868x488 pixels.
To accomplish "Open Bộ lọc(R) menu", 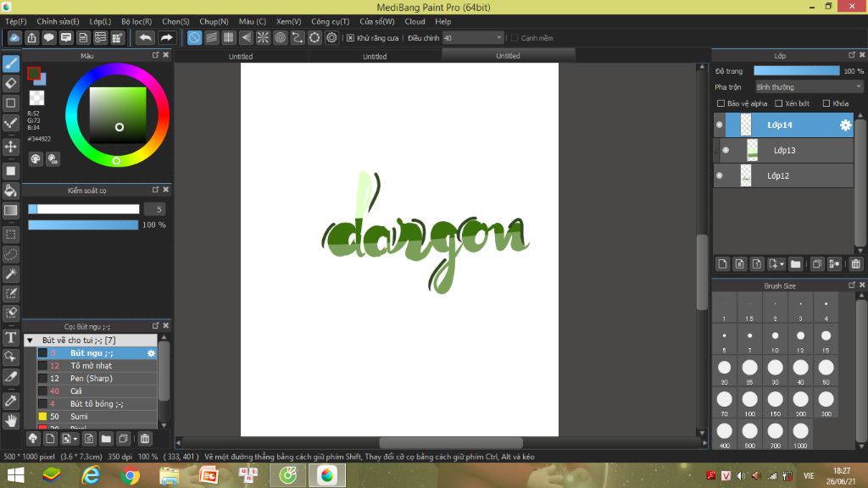I will pos(136,21).
